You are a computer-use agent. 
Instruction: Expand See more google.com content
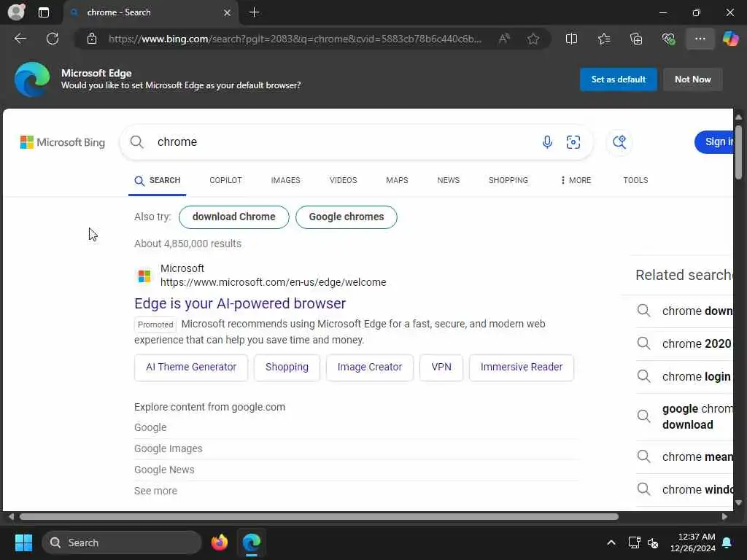click(x=156, y=491)
